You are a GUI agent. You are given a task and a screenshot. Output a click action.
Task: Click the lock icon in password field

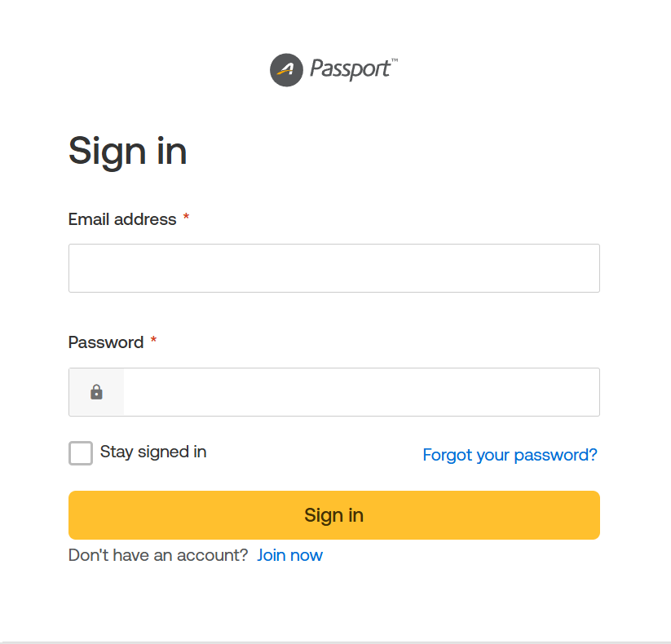pyautogui.click(x=96, y=392)
